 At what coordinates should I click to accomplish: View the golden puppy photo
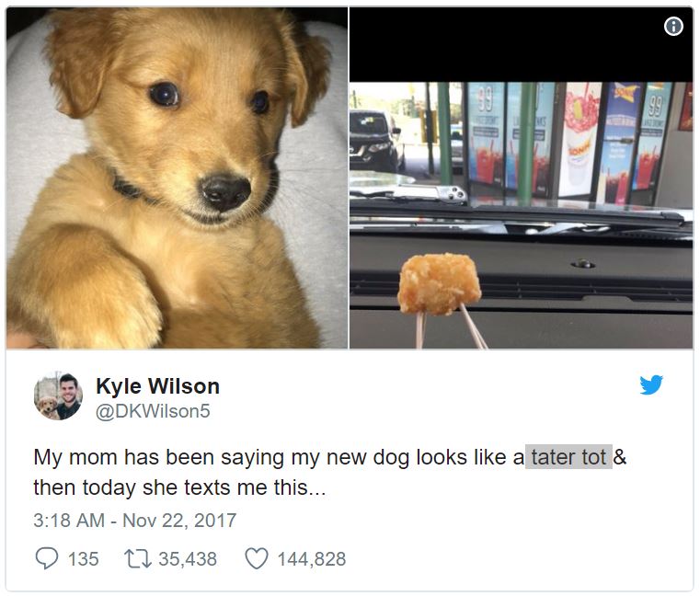(x=177, y=178)
